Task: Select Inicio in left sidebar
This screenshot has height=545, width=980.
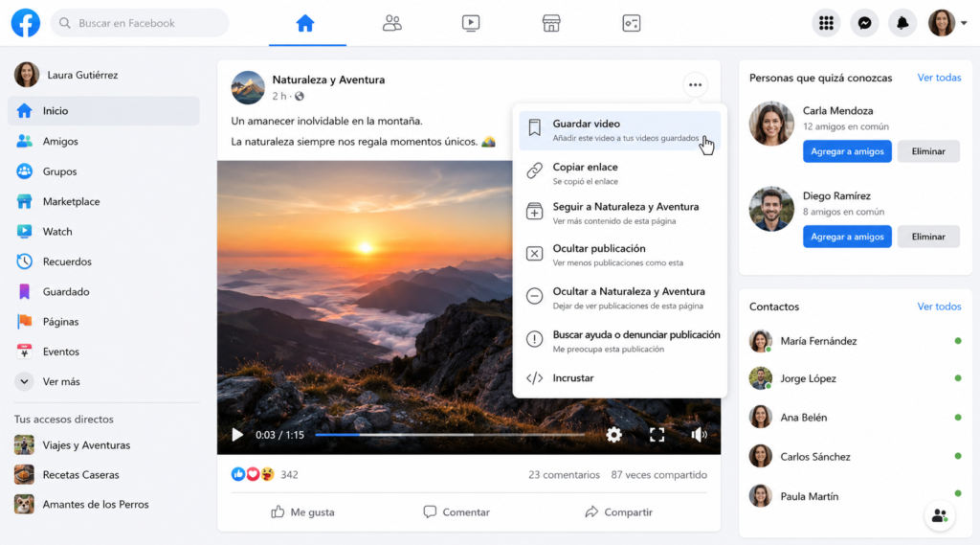Action: (x=103, y=111)
